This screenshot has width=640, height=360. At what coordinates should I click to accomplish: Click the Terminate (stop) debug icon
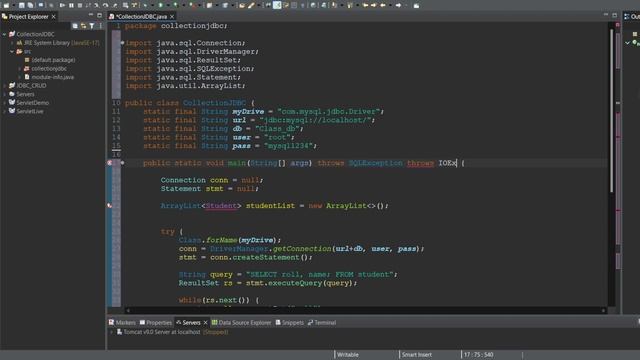pos(80,5)
